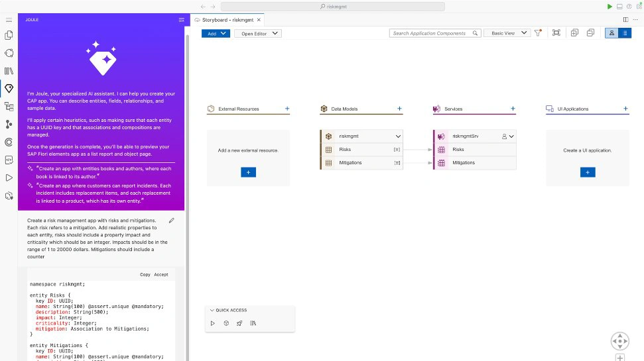Open Mitigations entity details icon in Data Models
The height and width of the screenshot is (361, 644).
click(397, 163)
